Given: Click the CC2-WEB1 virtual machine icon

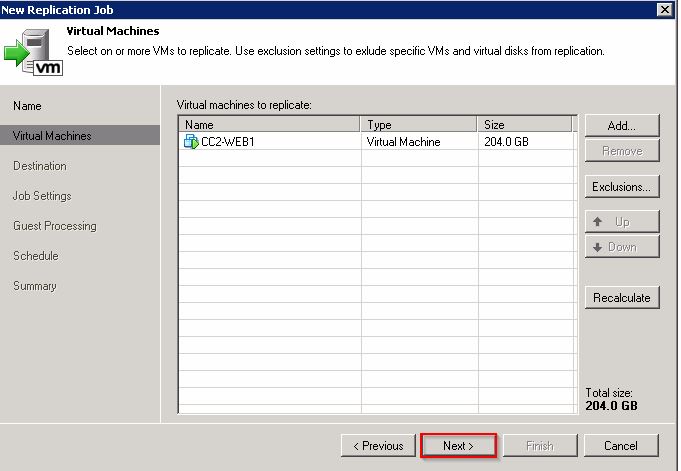Looking at the screenshot, I should click(x=191, y=142).
